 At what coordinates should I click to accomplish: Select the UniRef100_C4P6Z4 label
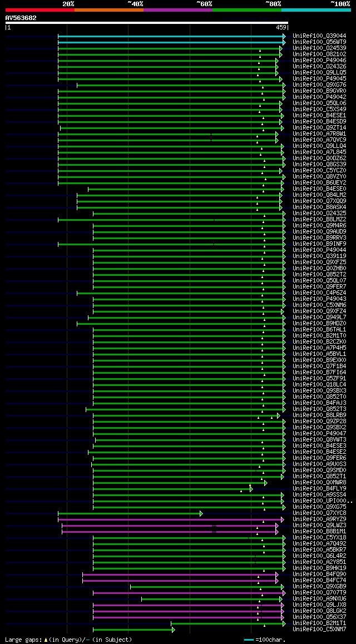319,293
